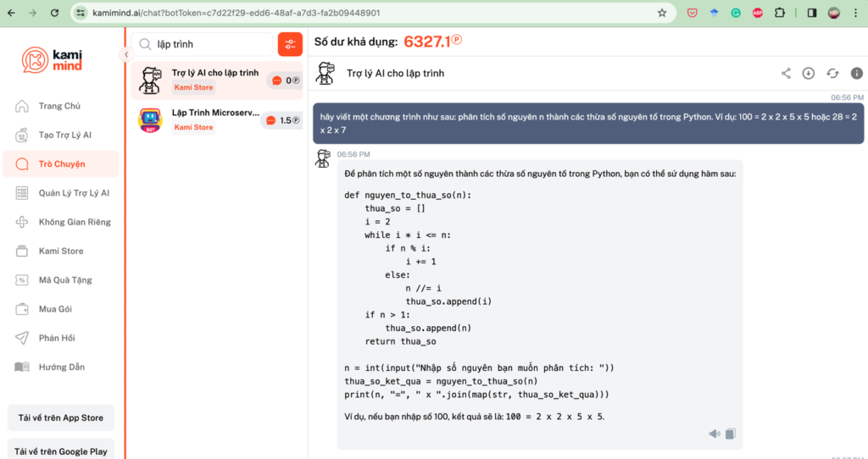Click search field containing 'lập trình'

202,44
